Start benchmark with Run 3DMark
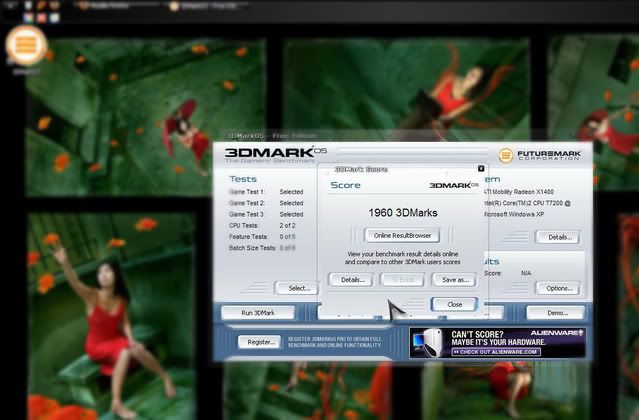The height and width of the screenshot is (420, 639). point(258,313)
